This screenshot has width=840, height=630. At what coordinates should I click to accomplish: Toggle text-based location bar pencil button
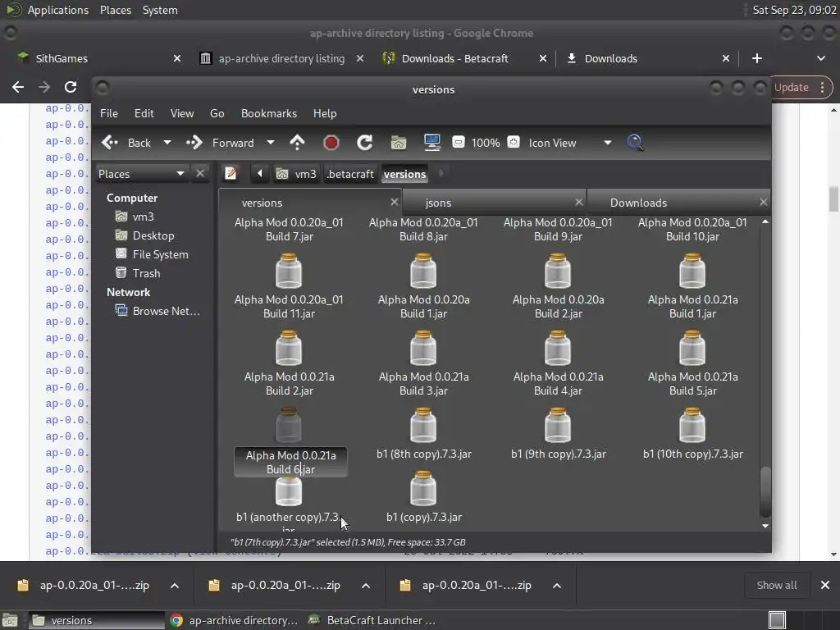coord(231,174)
